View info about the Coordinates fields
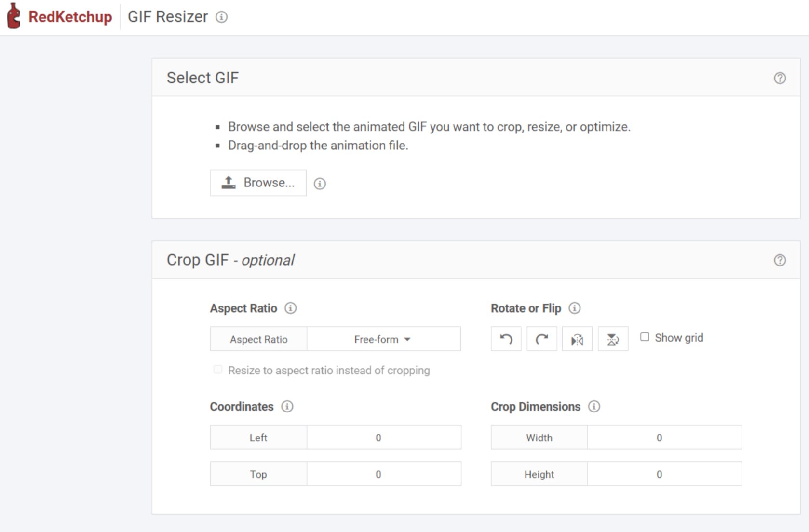 287,407
